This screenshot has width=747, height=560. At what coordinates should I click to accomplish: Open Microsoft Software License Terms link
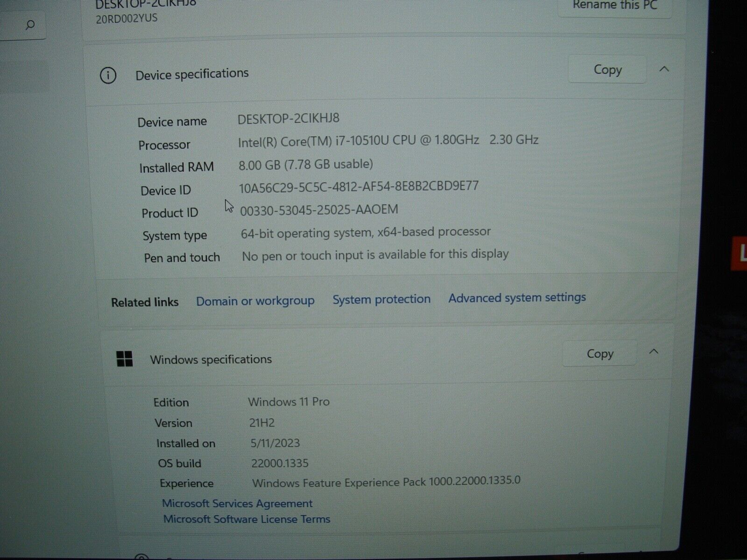coord(247,519)
